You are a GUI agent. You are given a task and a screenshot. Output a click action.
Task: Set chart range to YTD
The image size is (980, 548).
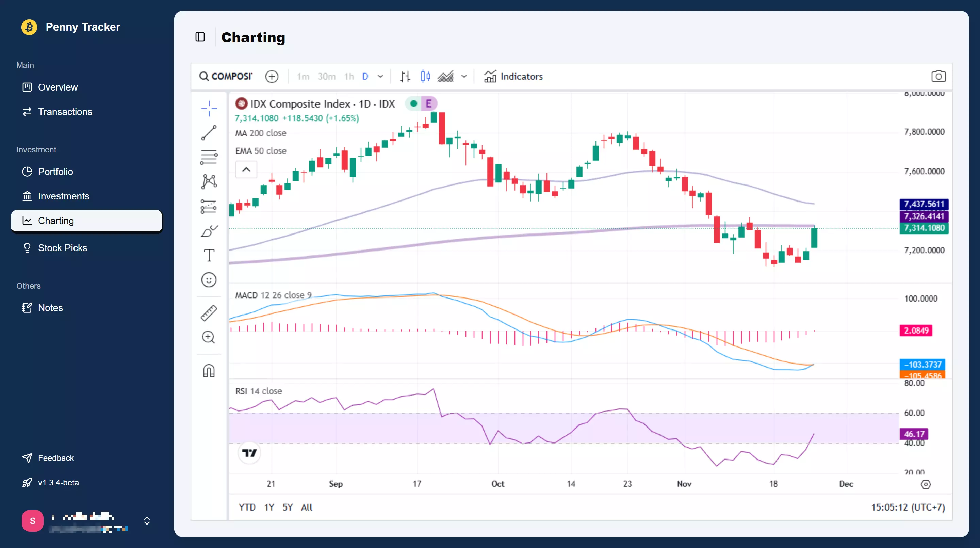coord(247,507)
